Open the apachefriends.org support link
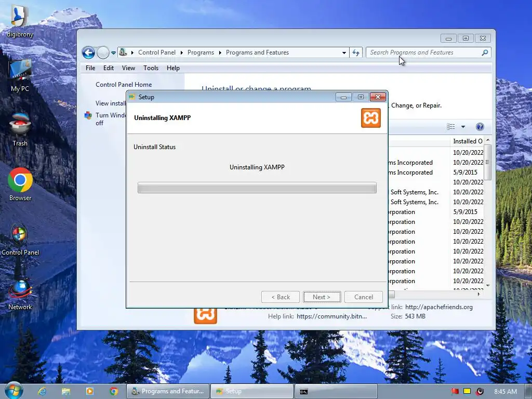The width and height of the screenshot is (532, 399). click(x=438, y=307)
